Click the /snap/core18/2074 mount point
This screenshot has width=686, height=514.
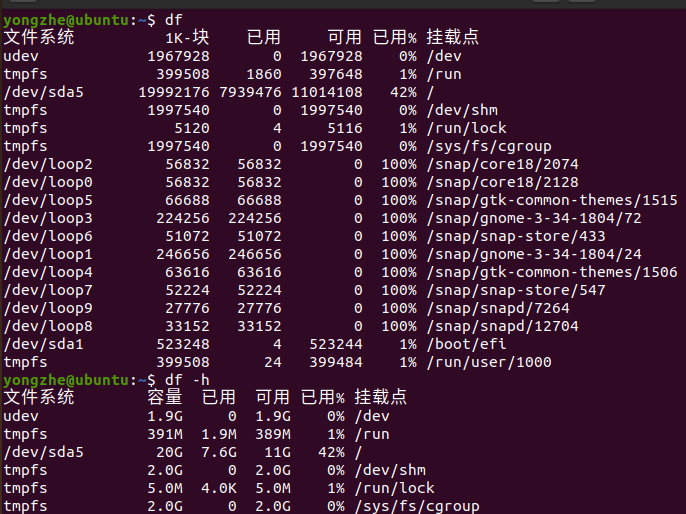pos(502,164)
